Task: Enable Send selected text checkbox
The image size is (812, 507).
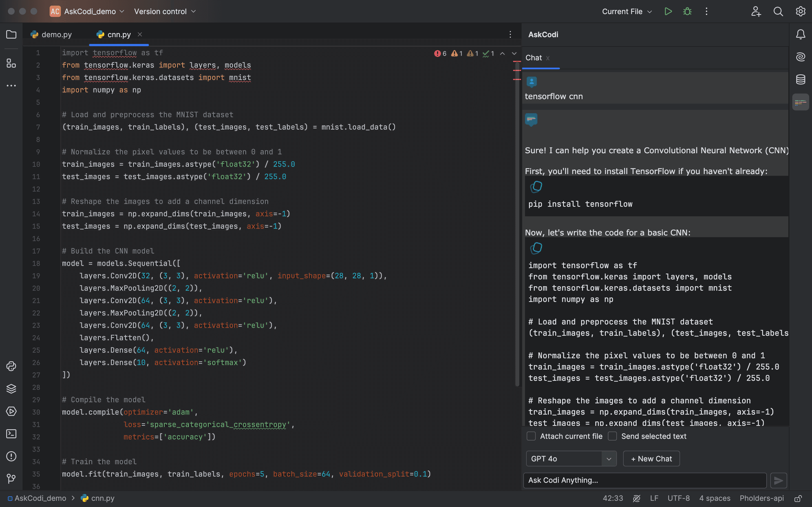Action: [x=612, y=436]
